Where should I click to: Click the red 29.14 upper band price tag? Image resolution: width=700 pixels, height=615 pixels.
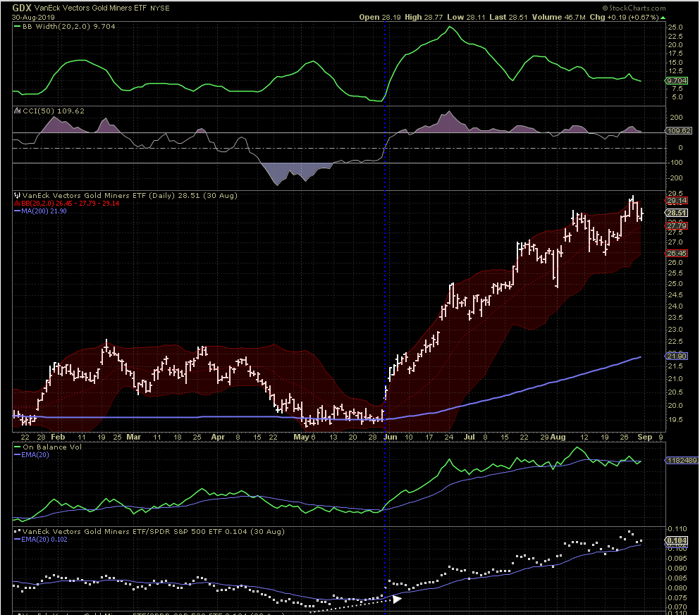click(677, 201)
